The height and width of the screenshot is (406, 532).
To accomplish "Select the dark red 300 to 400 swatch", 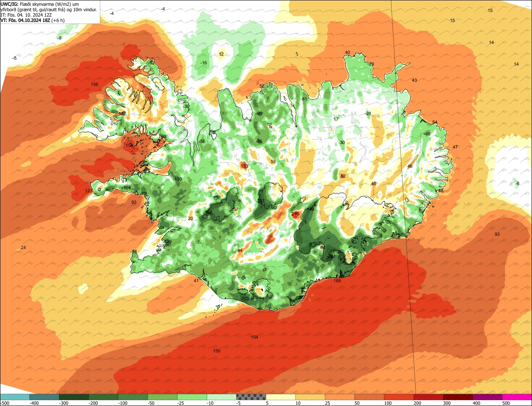I will coord(458,396).
